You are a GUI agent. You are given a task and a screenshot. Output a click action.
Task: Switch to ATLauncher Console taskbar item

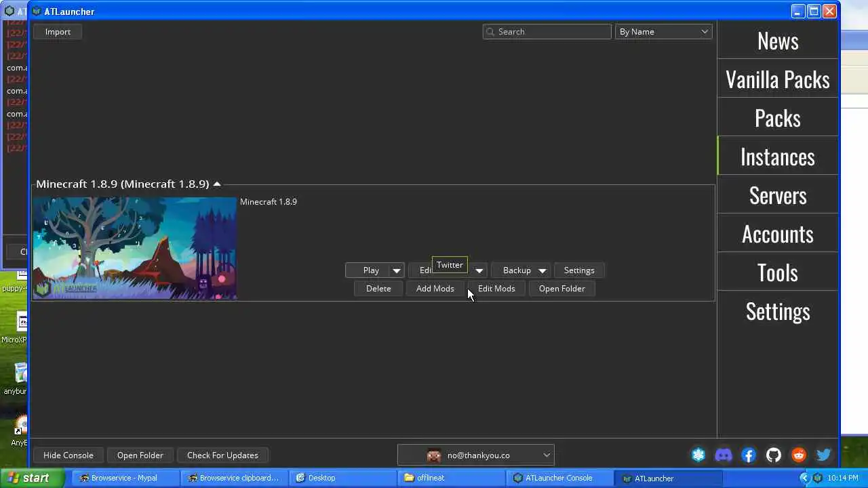(559, 478)
